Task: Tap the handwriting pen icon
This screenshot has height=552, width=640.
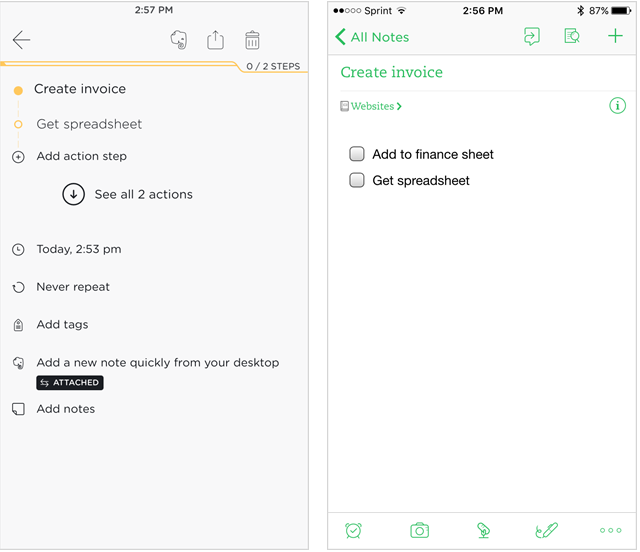Action: coord(546,530)
